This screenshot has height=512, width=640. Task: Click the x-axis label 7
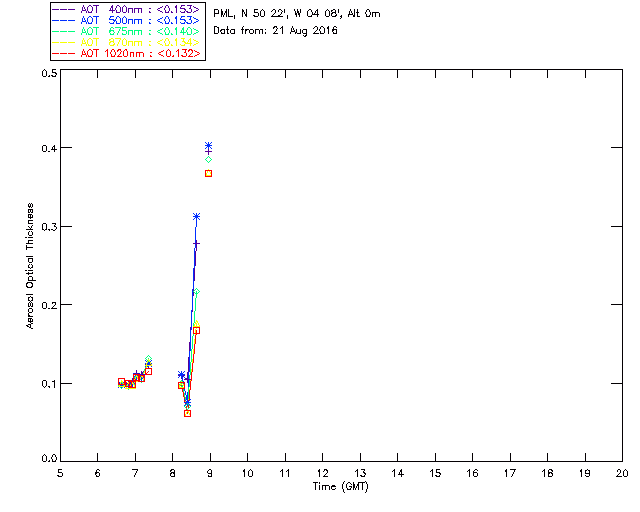135,473
